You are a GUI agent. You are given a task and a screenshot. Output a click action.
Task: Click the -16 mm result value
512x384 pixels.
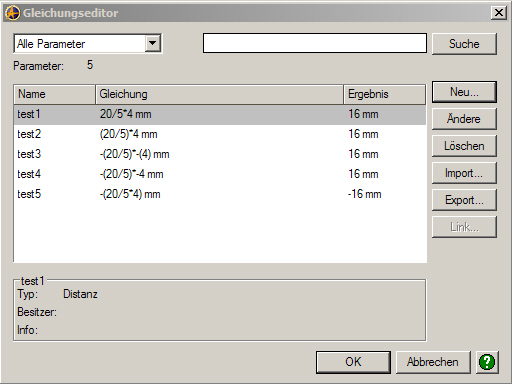(x=365, y=194)
